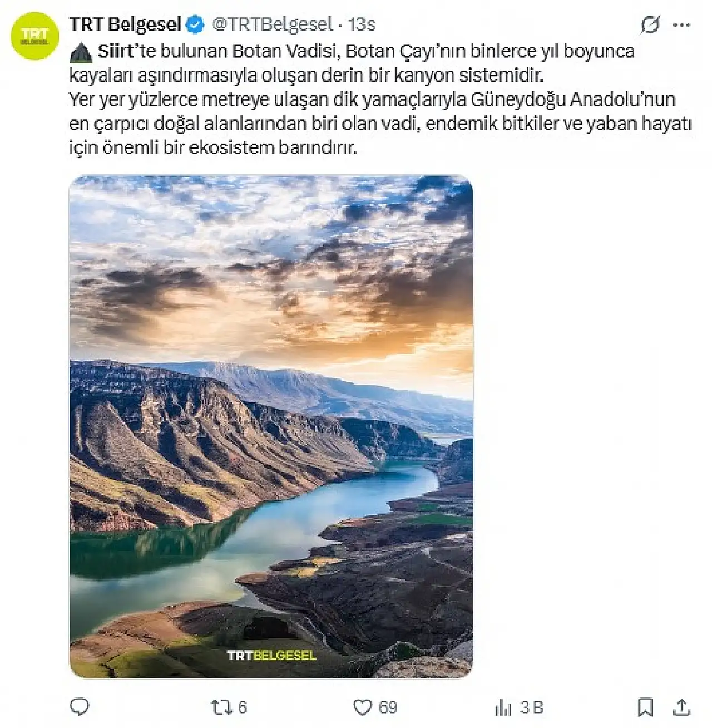
Task: Open the 13s timestamp link
Action: (362, 24)
